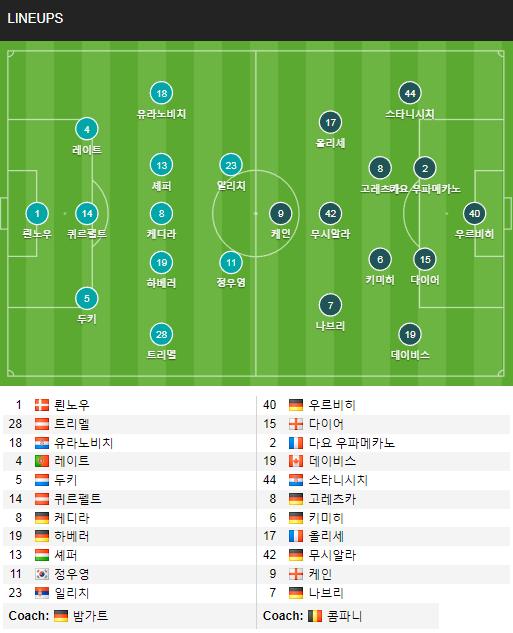
Task: Select the 19 데이비스 player circle
Action: click(x=410, y=334)
